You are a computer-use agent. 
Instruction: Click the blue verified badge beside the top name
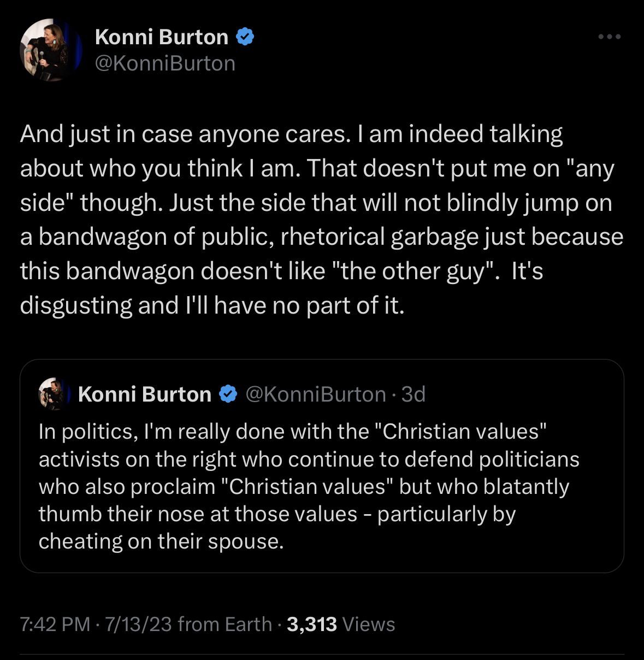coord(245,37)
